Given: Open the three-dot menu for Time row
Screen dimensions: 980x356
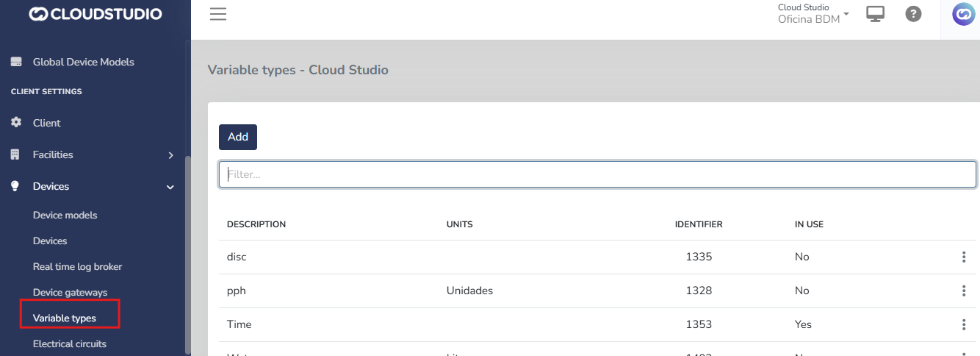Looking at the screenshot, I should (x=963, y=324).
